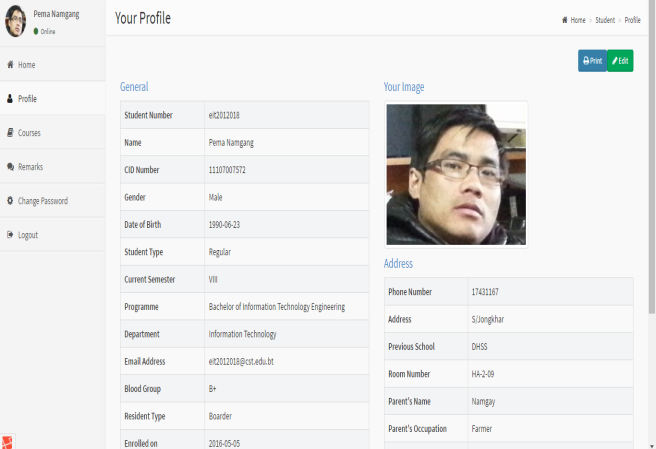Click the home icon in breadcrumb
The height and width of the screenshot is (449, 656).
[565, 20]
